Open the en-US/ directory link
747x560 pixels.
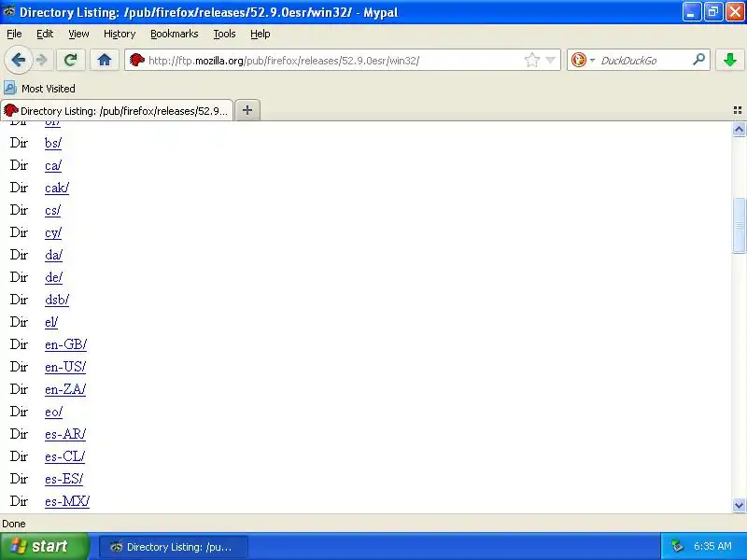point(65,367)
